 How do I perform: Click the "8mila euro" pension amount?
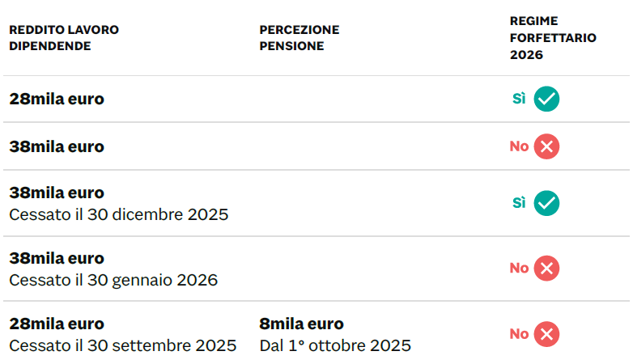tap(302, 324)
